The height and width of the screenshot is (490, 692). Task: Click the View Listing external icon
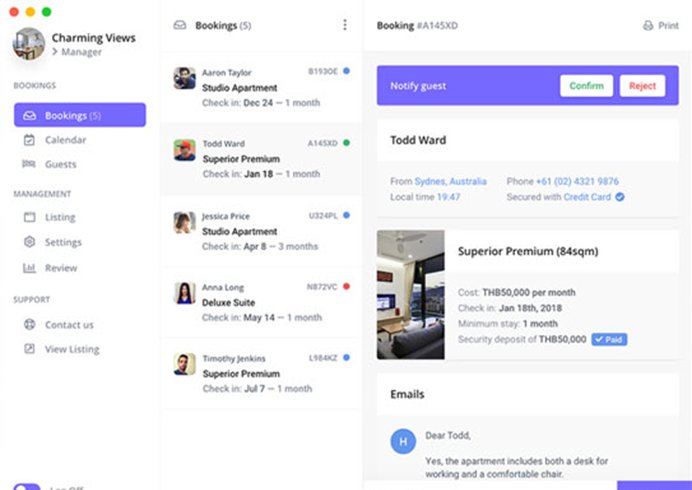(29, 349)
